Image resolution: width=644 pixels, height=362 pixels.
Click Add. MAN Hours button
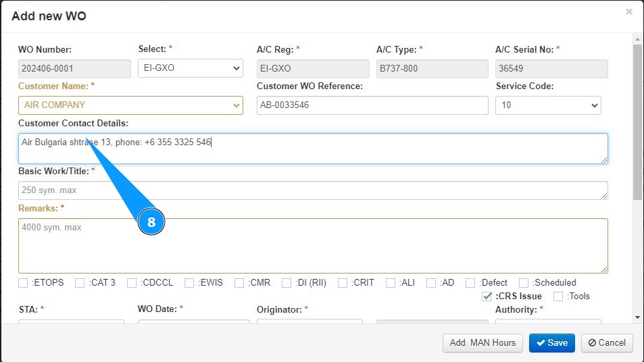click(482, 343)
